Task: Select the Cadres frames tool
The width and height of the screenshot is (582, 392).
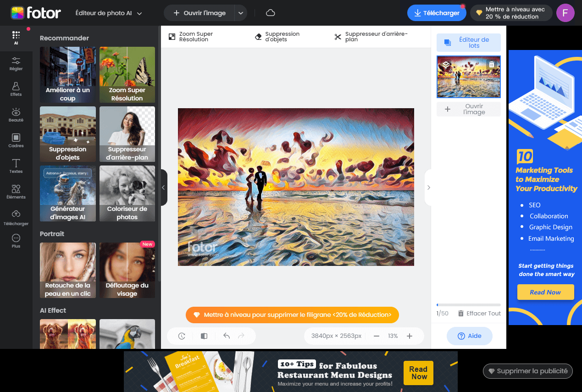Action: click(16, 140)
